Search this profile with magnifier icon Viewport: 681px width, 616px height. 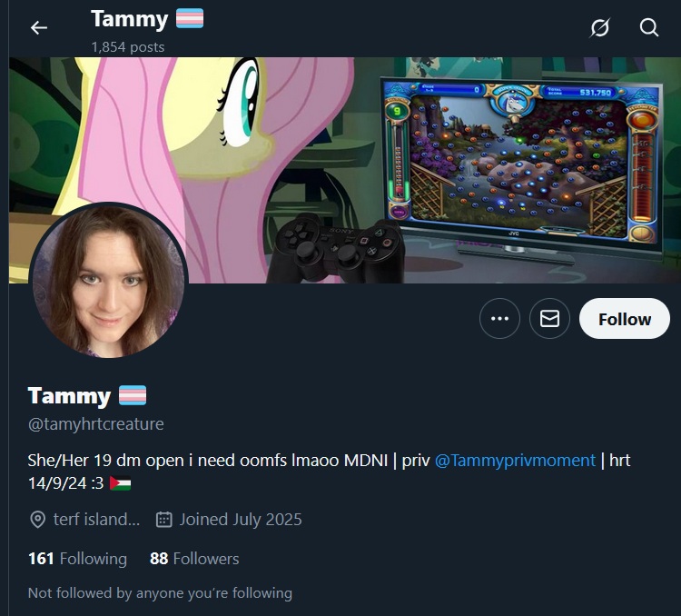click(649, 27)
